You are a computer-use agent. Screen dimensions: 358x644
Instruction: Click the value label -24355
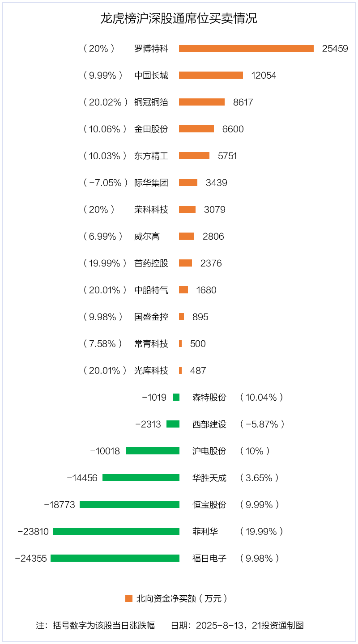click(31, 558)
